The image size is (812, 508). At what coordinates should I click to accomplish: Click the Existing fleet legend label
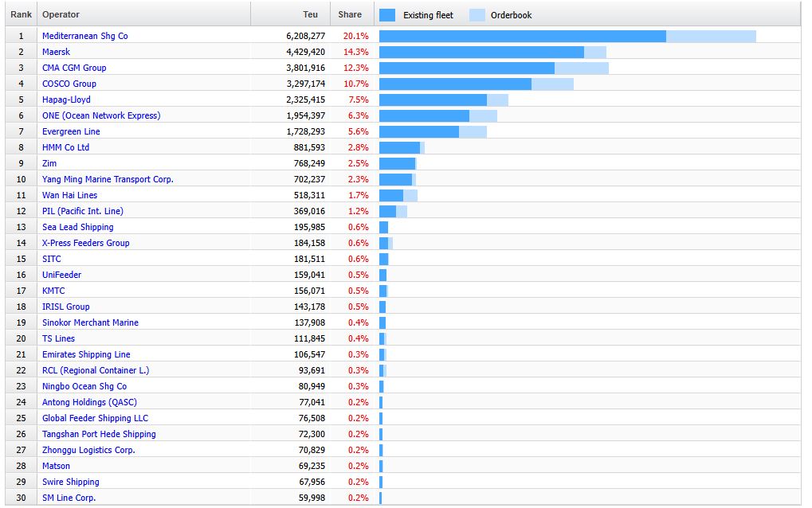pos(428,15)
